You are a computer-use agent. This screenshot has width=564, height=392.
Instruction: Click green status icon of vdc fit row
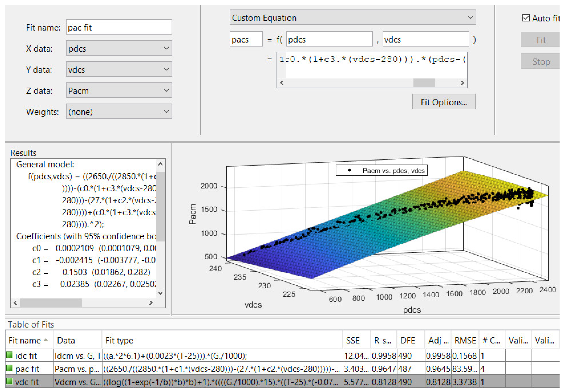[x=9, y=381]
